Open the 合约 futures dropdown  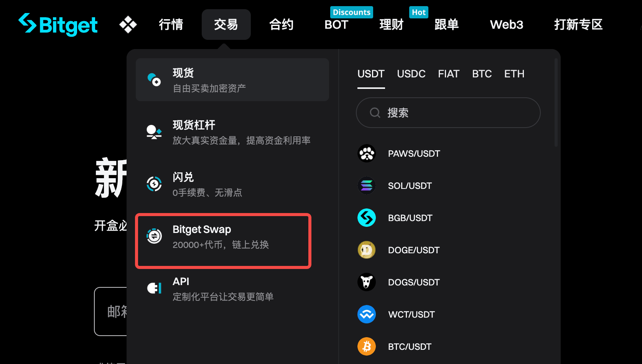[281, 25]
